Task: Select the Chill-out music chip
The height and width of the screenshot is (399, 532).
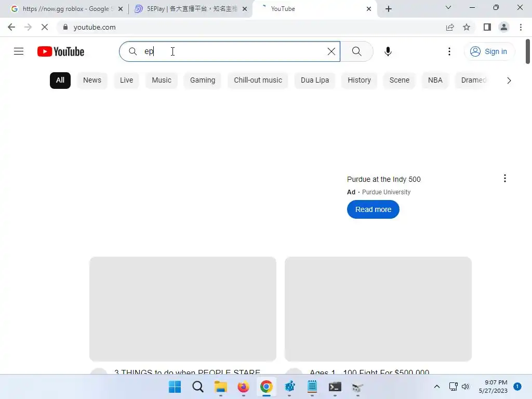Action: [258, 81]
